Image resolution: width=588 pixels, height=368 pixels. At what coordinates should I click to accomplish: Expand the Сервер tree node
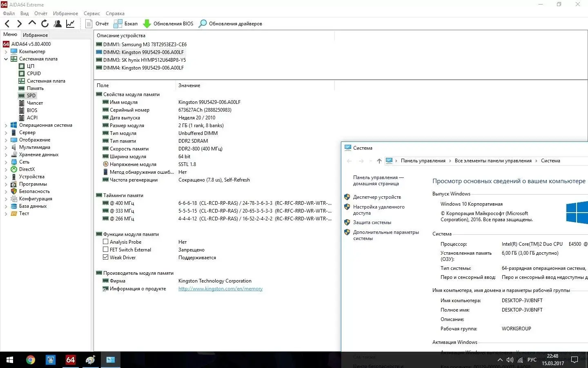click(x=6, y=132)
